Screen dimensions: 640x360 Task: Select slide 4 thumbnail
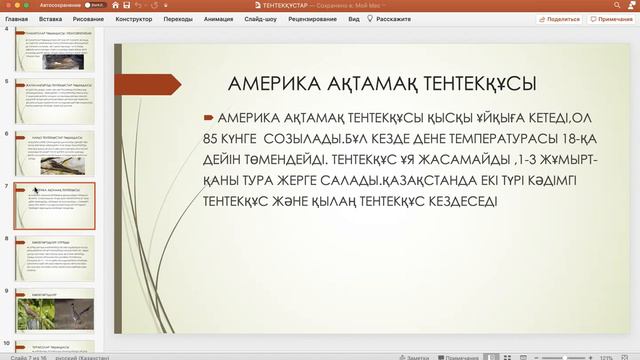tap(55, 49)
